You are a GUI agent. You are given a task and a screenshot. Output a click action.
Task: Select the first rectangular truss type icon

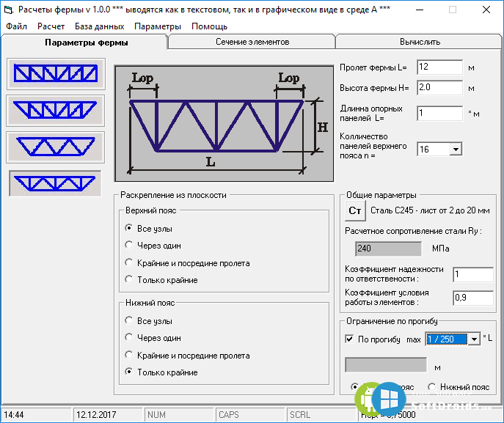(x=54, y=73)
